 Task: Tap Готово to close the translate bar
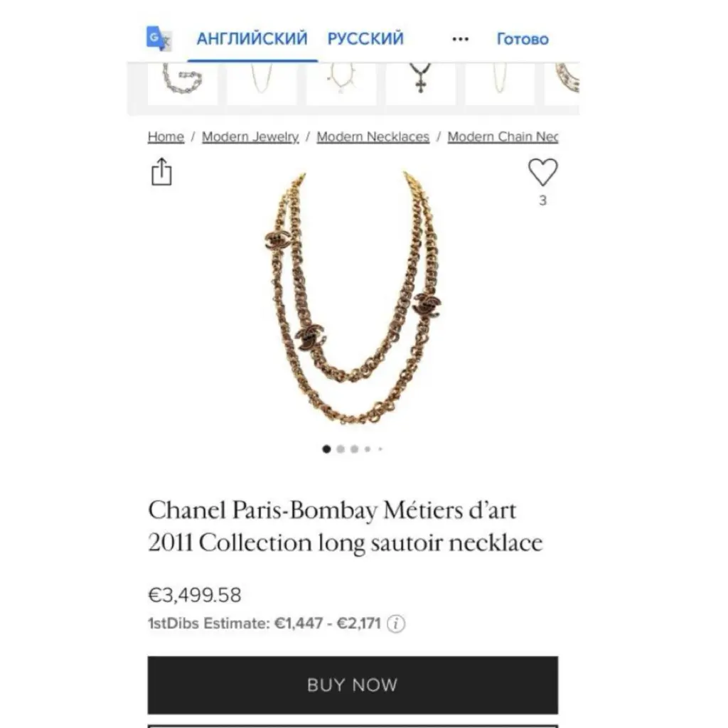click(x=523, y=39)
